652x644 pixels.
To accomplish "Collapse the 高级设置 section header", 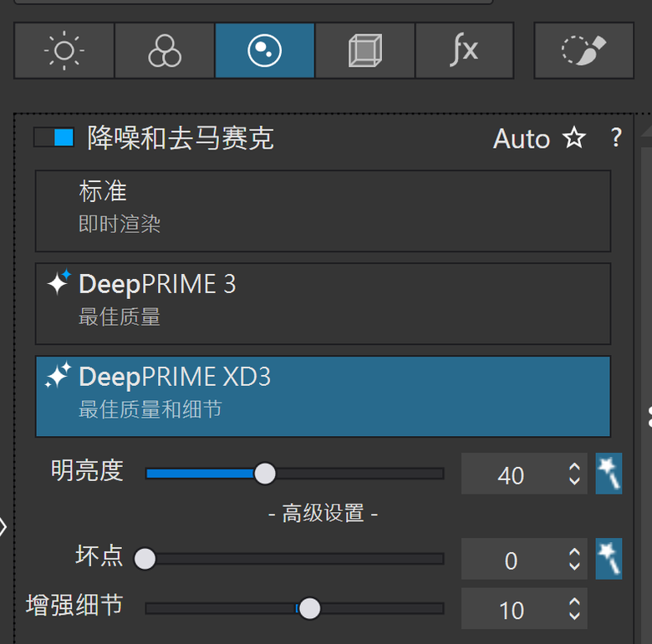I will pos(323,514).
